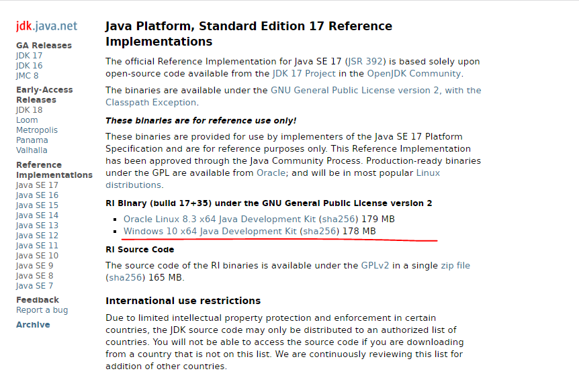Open the Loom project link
This screenshot has height=392, width=579.
click(x=27, y=120)
